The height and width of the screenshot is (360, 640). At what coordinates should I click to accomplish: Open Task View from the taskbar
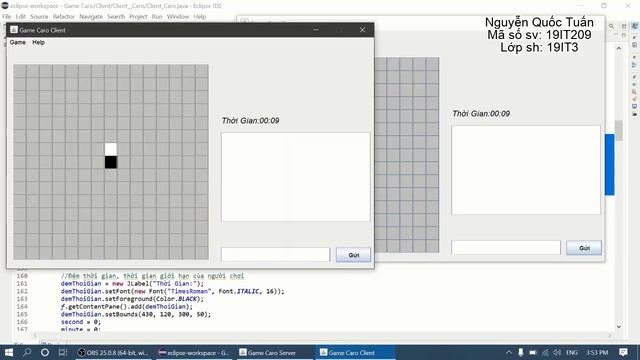tap(62, 352)
